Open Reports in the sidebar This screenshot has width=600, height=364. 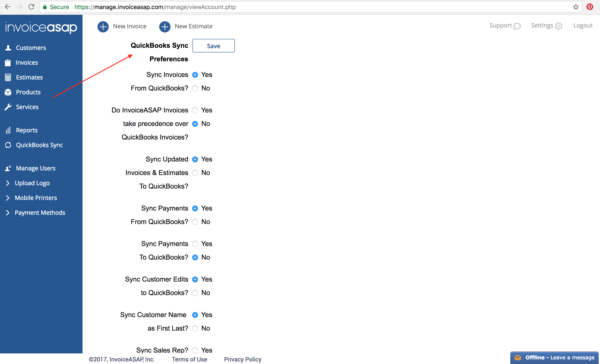pyautogui.click(x=27, y=130)
